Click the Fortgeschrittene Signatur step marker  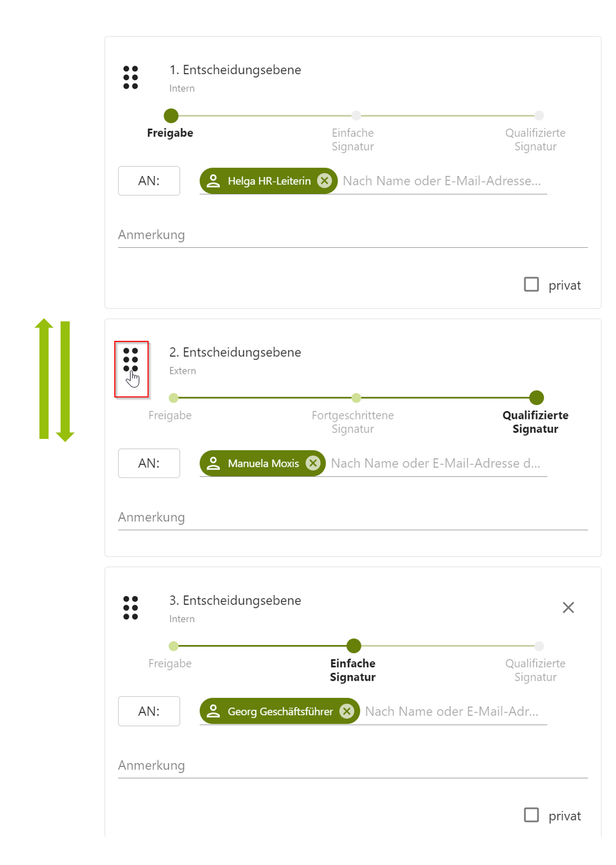[356, 398]
